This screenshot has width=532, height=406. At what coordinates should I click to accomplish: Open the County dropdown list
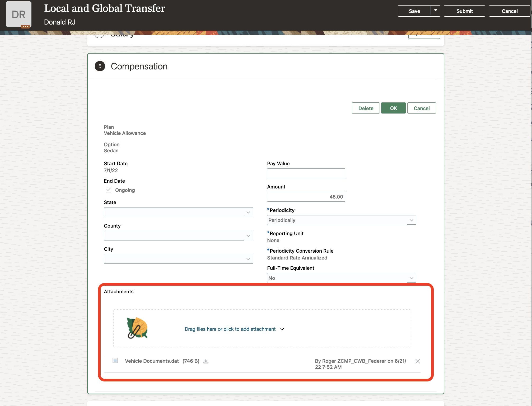point(248,235)
